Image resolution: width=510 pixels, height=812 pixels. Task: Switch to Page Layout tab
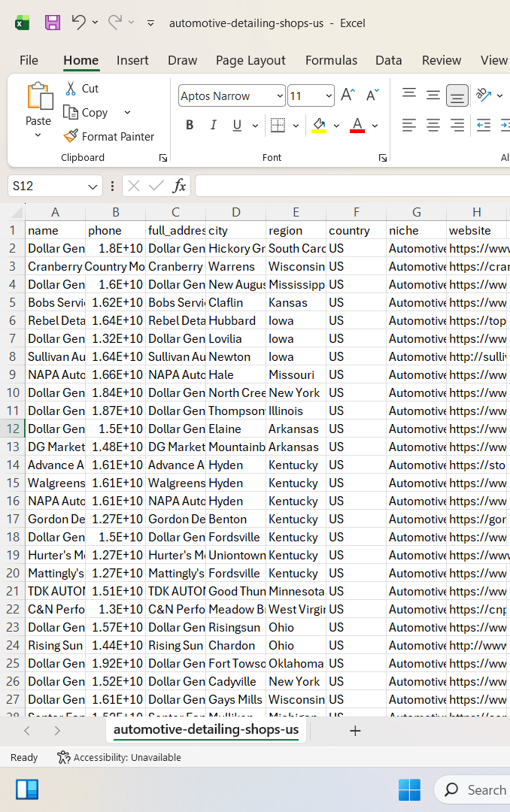[x=250, y=60]
